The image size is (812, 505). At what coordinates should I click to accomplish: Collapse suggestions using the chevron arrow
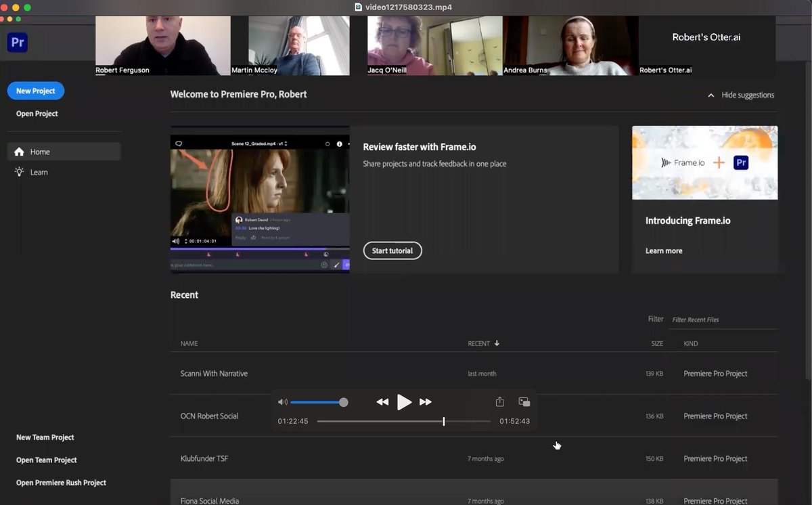710,95
